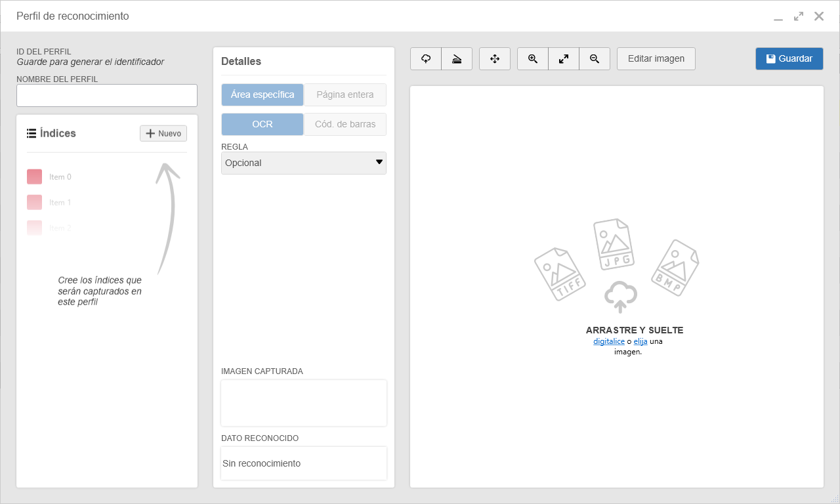Screen dimensions: 840x504
Task: Zoom in with the magnifier plus icon
Action: [x=533, y=58]
